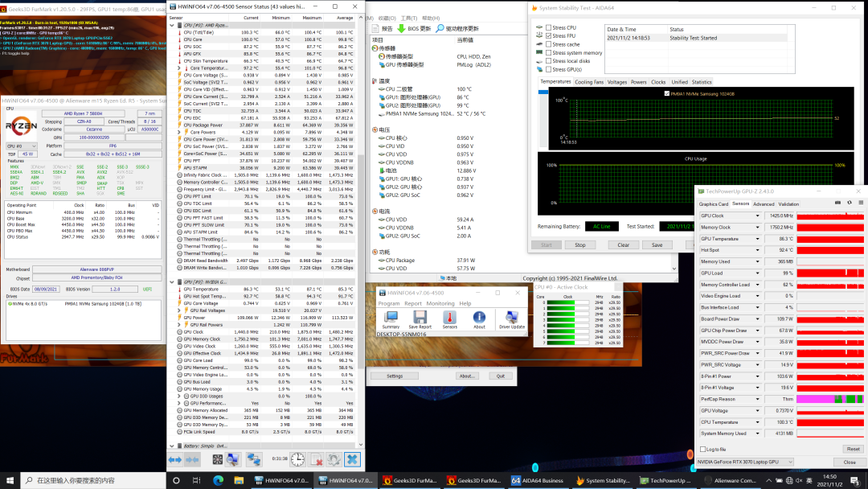Click shrink-layout arrows in HWiNFO sensor toolbar
868x489 pixels.
pos(192,460)
